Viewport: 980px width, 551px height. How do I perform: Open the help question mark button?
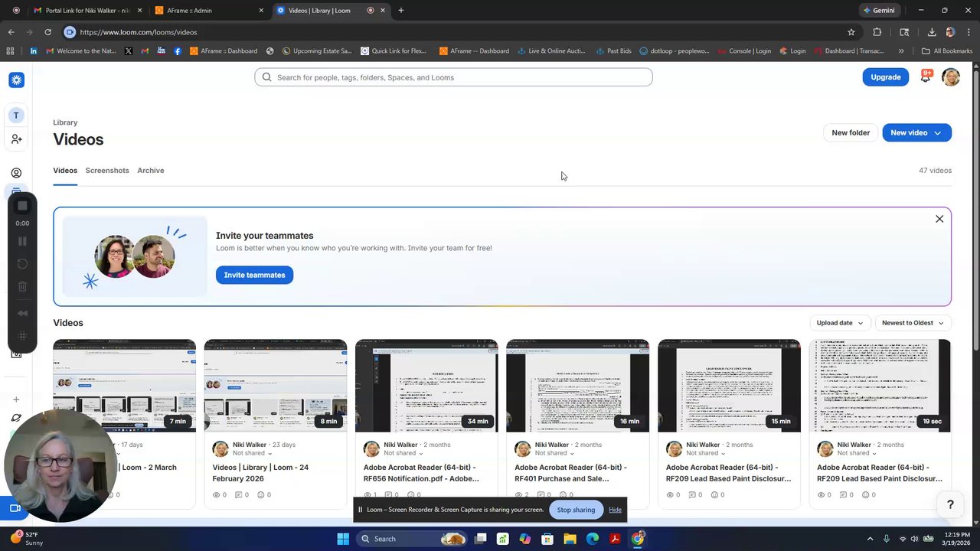(x=950, y=504)
